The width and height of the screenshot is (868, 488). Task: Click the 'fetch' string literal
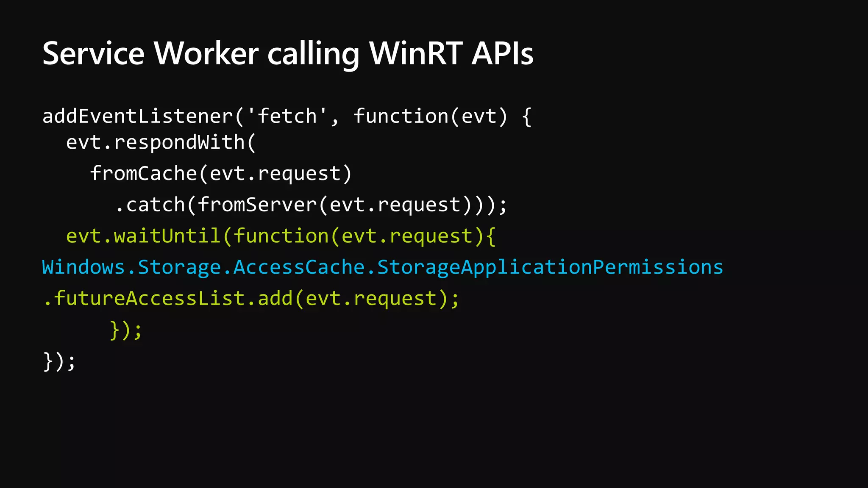(287, 116)
